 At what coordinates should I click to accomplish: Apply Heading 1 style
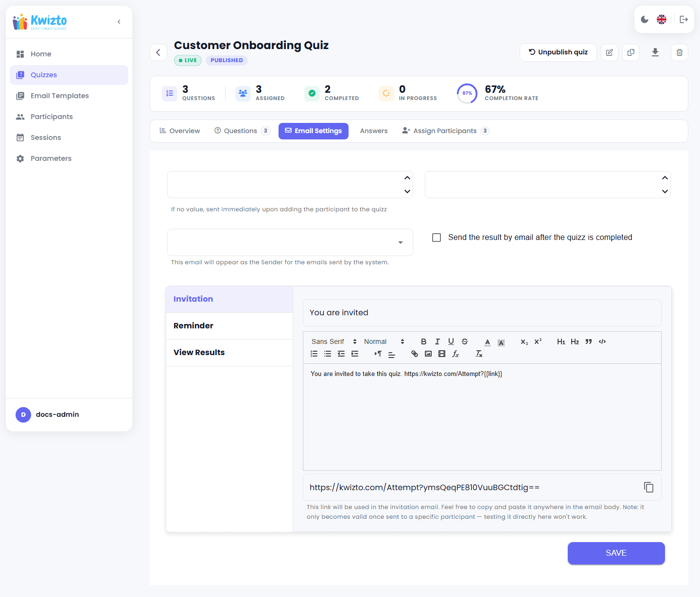point(561,341)
